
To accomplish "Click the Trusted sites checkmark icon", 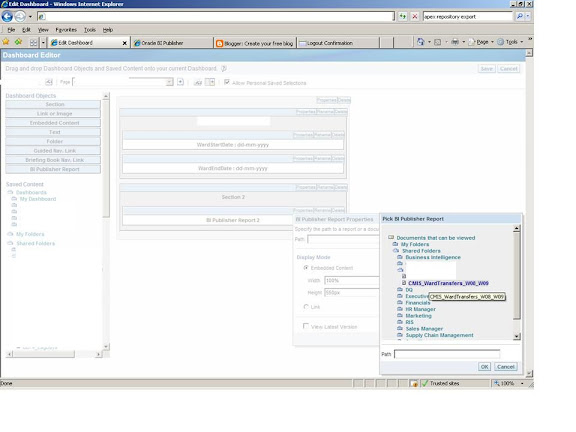I will 425,384.
